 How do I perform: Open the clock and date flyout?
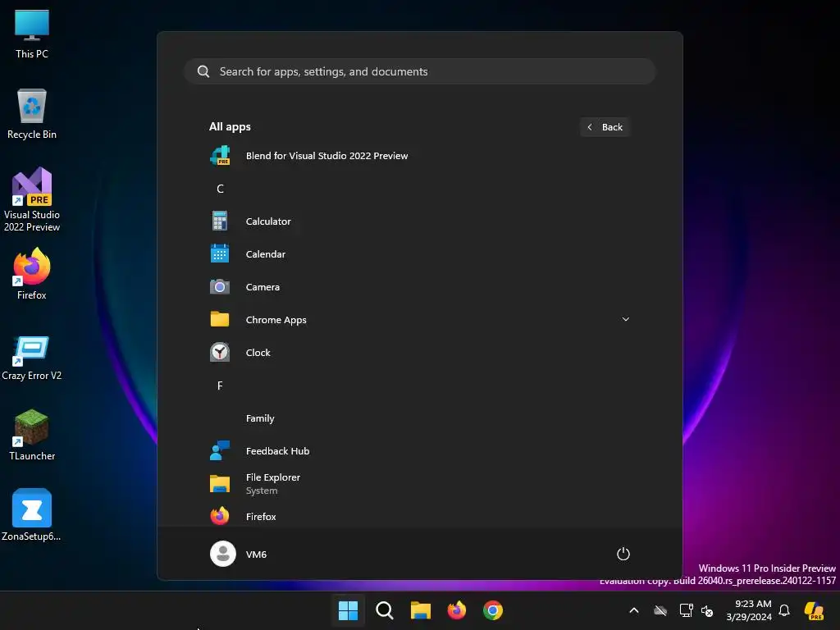coord(748,610)
